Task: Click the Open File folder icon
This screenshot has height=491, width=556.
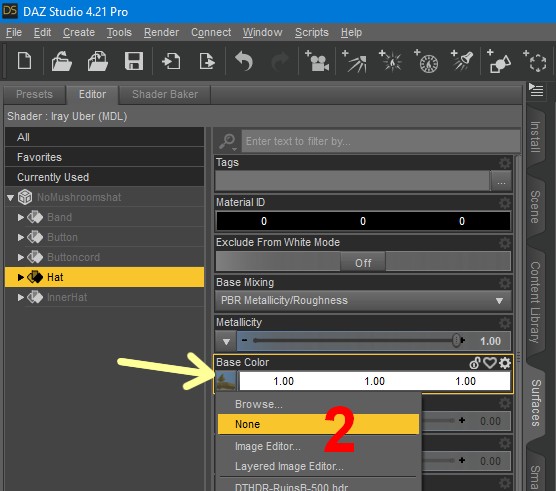Action: point(61,61)
